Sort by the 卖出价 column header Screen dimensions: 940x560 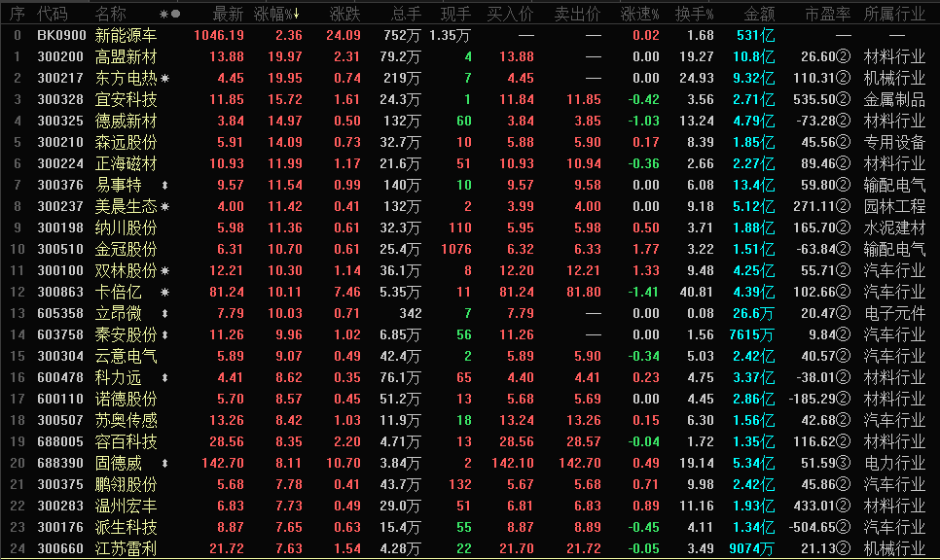pyautogui.click(x=577, y=14)
